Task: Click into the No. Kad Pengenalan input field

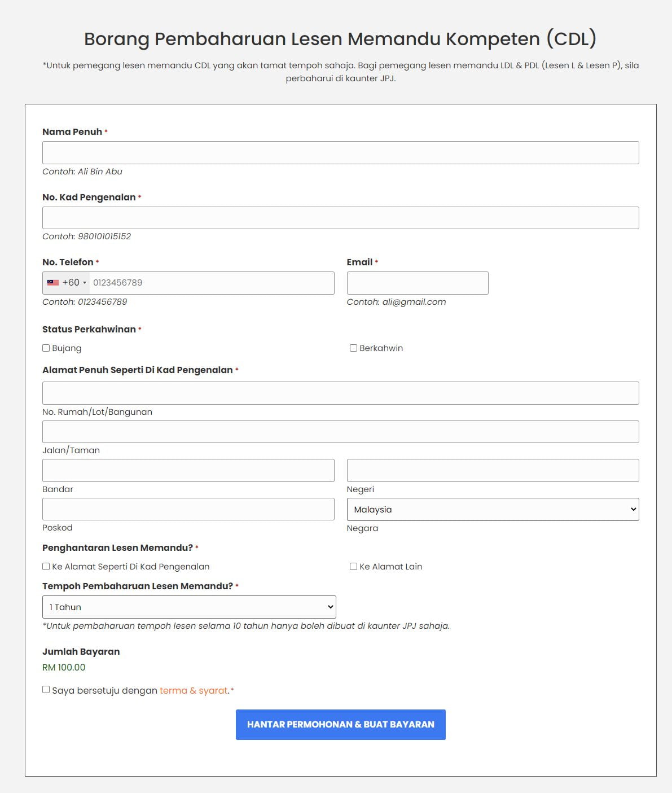Action: click(341, 217)
